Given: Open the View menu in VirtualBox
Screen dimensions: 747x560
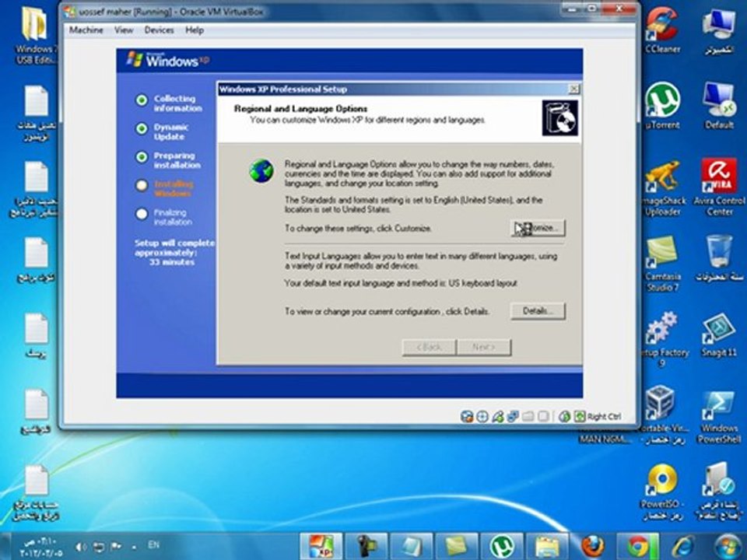Looking at the screenshot, I should click(124, 30).
